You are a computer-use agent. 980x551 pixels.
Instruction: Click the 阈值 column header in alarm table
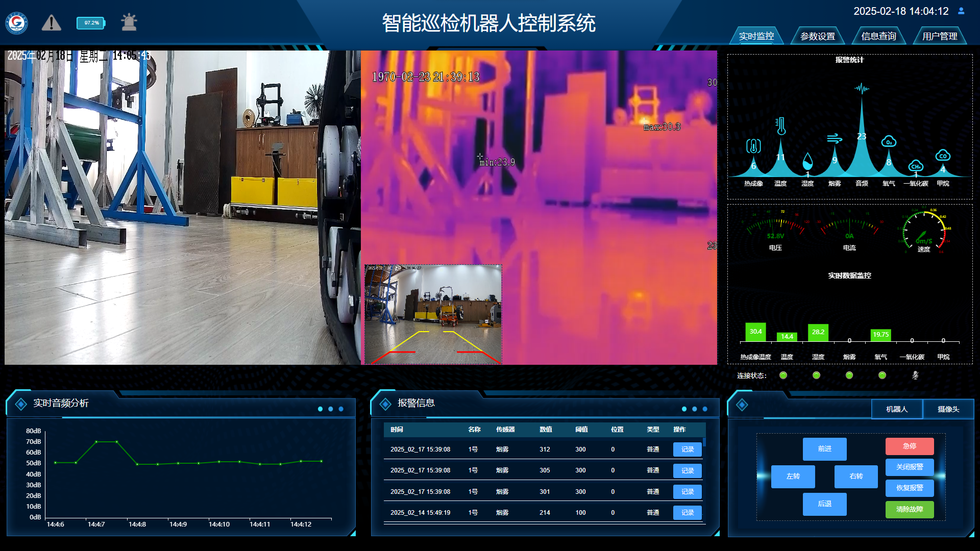click(x=581, y=430)
